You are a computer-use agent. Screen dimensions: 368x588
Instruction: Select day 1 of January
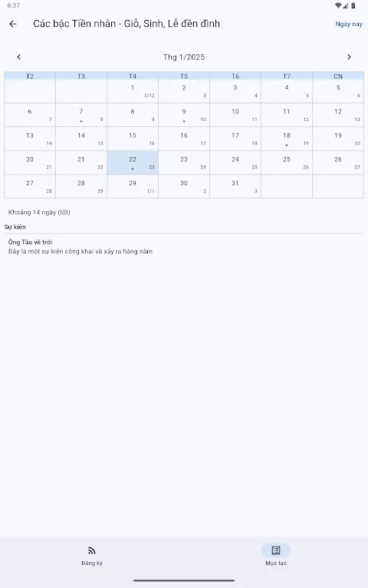(133, 91)
